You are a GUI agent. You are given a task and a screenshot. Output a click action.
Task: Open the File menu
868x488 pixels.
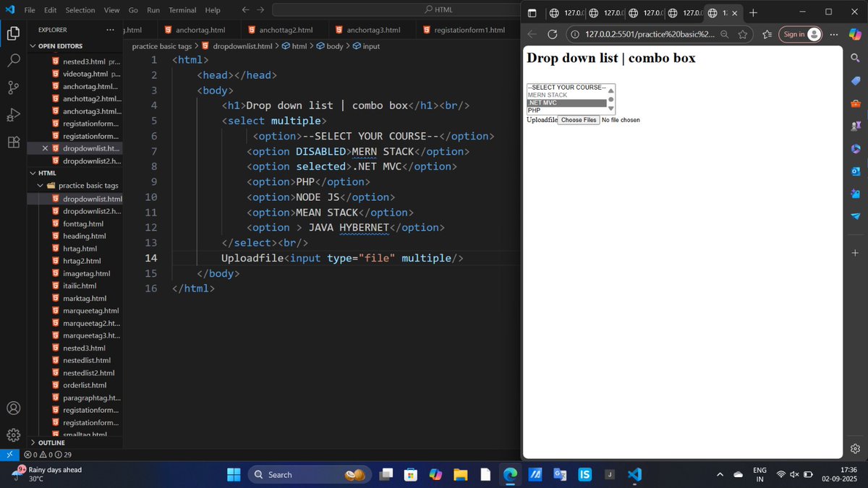point(30,10)
